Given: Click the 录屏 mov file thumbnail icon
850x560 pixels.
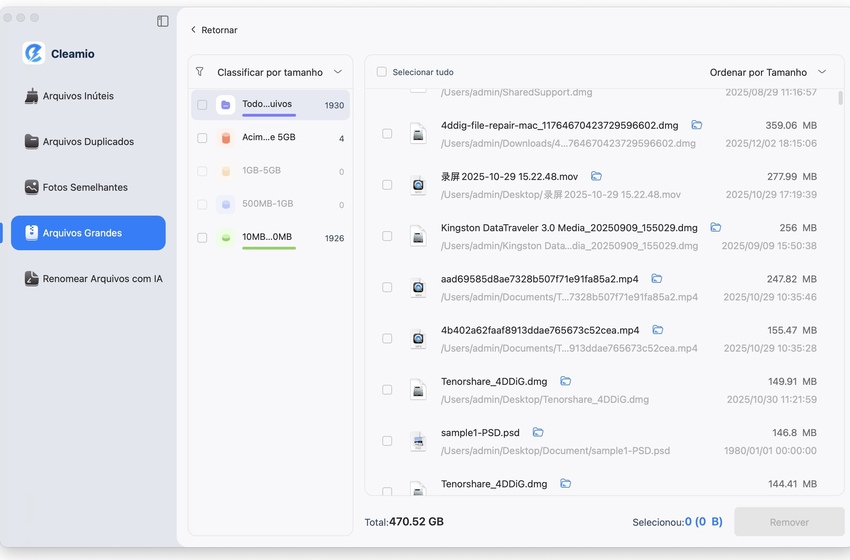Looking at the screenshot, I should click(x=418, y=185).
